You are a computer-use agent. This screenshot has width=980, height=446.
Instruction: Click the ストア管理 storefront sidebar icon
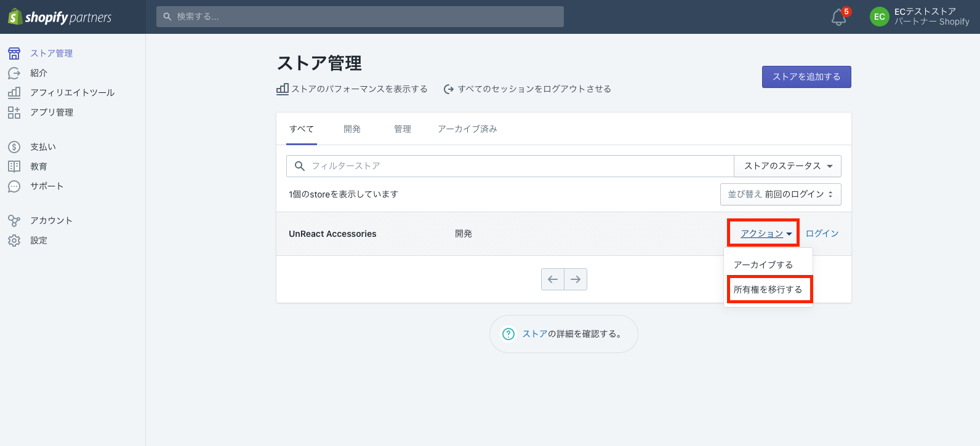14,54
